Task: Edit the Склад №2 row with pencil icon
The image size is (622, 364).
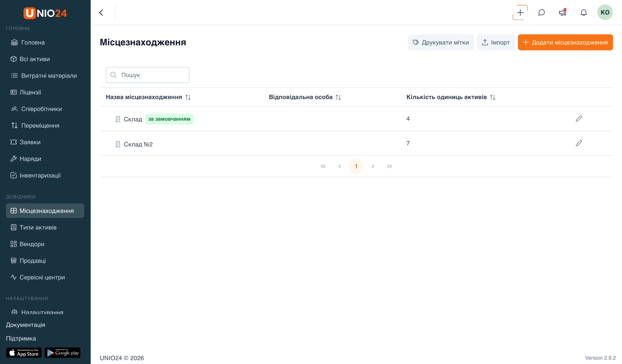Action: click(579, 143)
